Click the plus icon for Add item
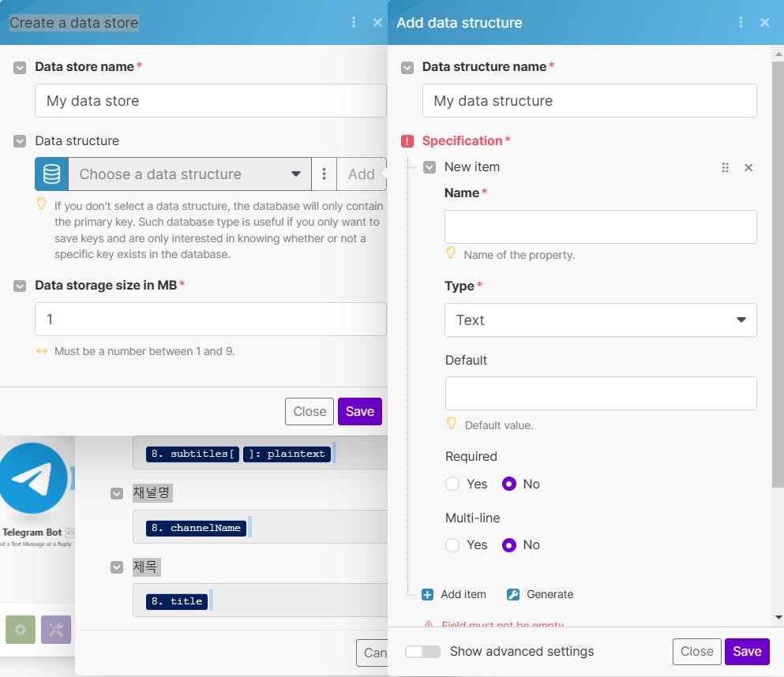 click(427, 595)
